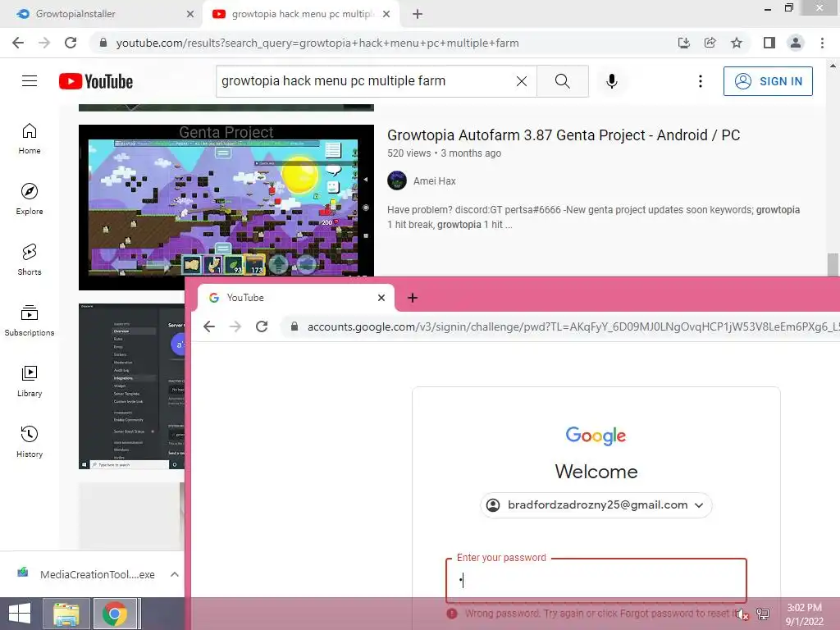
Task: Open the Windows Start menu
Action: [x=20, y=614]
